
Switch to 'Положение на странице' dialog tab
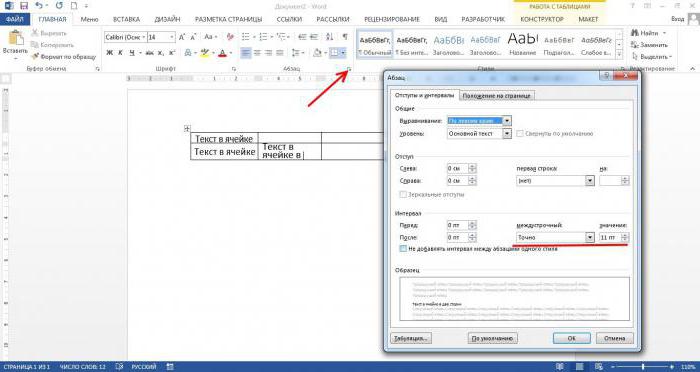click(x=496, y=96)
